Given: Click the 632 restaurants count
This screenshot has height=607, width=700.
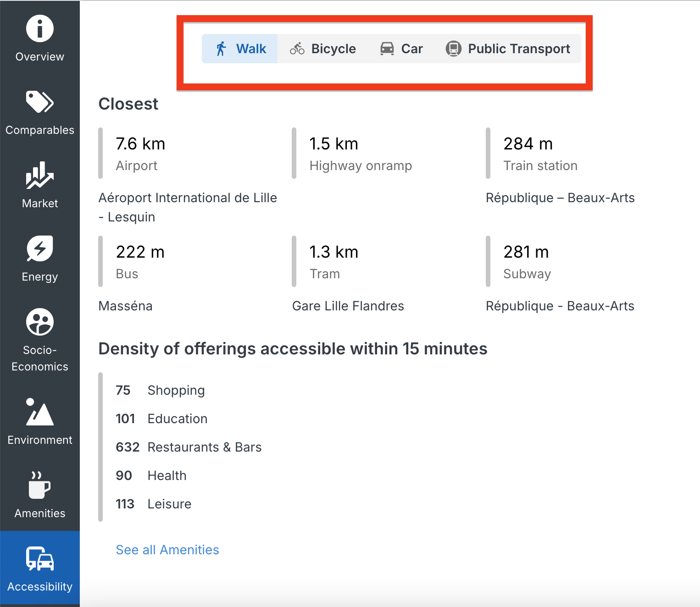Looking at the screenshot, I should (x=128, y=447).
